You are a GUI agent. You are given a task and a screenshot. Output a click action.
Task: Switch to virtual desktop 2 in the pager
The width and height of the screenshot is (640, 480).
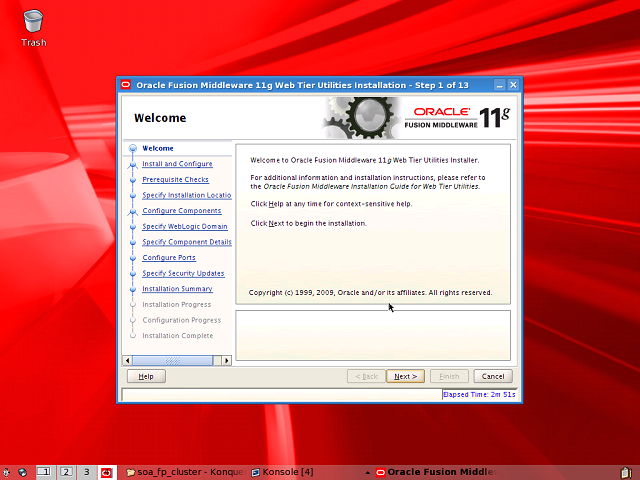coord(66,472)
